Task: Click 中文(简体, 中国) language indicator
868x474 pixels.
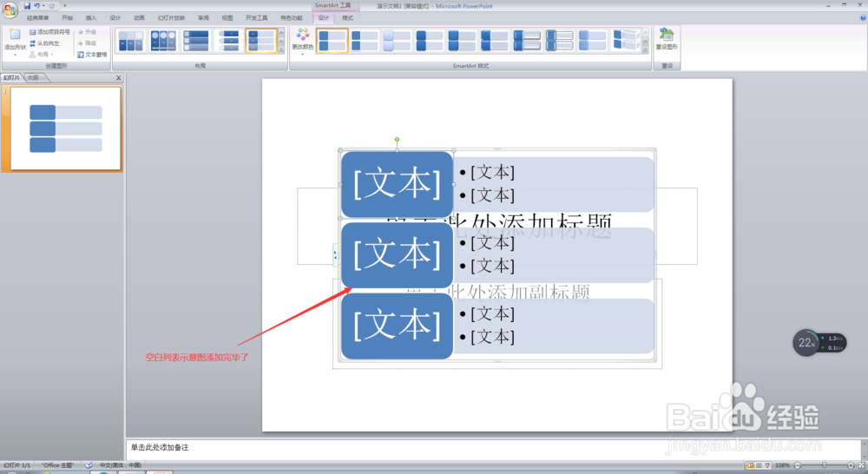Action: 120,465
